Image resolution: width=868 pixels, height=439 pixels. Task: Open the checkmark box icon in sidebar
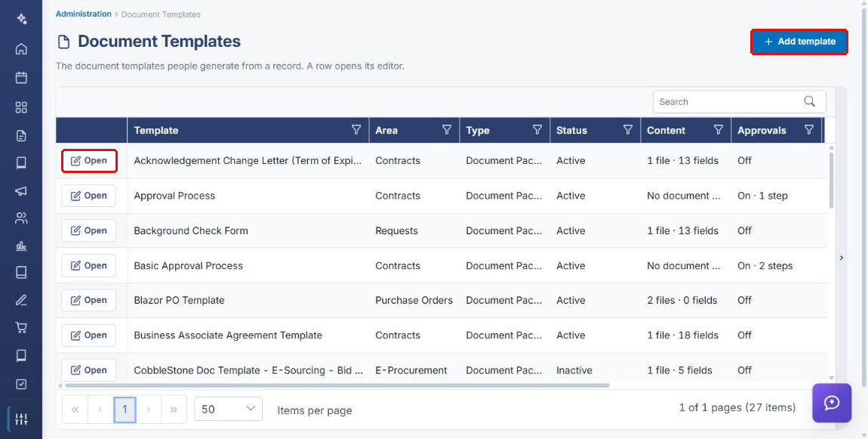pyautogui.click(x=21, y=384)
